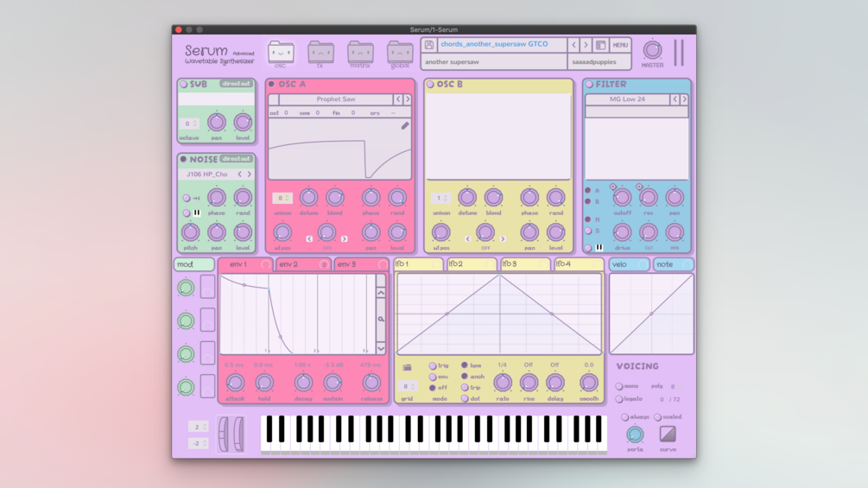
Task: Select the velo tab
Action: coord(629,264)
